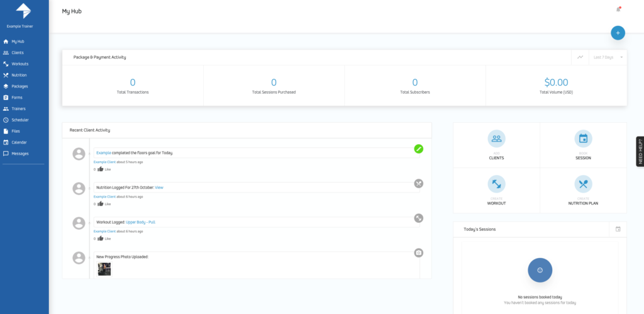This screenshot has height=314, width=644.
Task: Click the Total Subscribers value
Action: click(x=415, y=82)
